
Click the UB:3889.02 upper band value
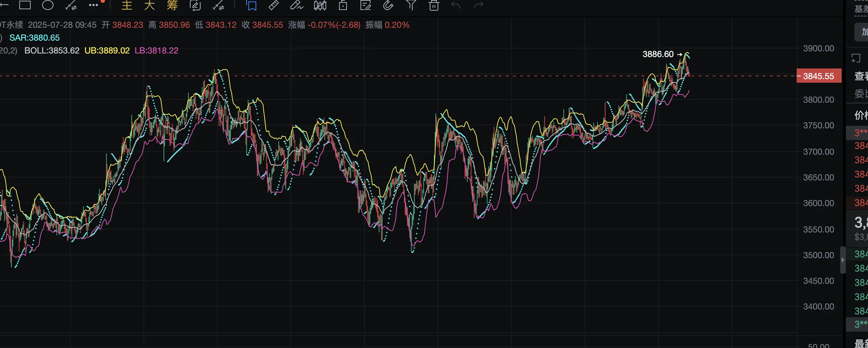[x=107, y=51]
